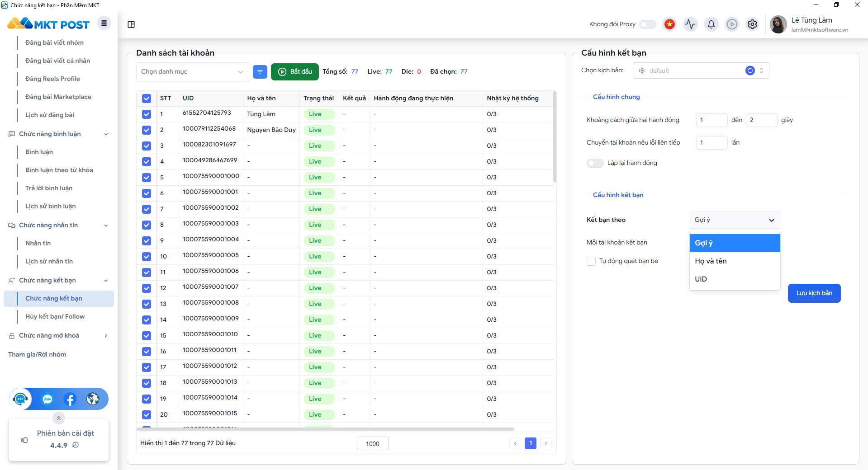868x470 pixels.
Task: Click the Lưu kịch bản button
Action: pyautogui.click(x=814, y=293)
